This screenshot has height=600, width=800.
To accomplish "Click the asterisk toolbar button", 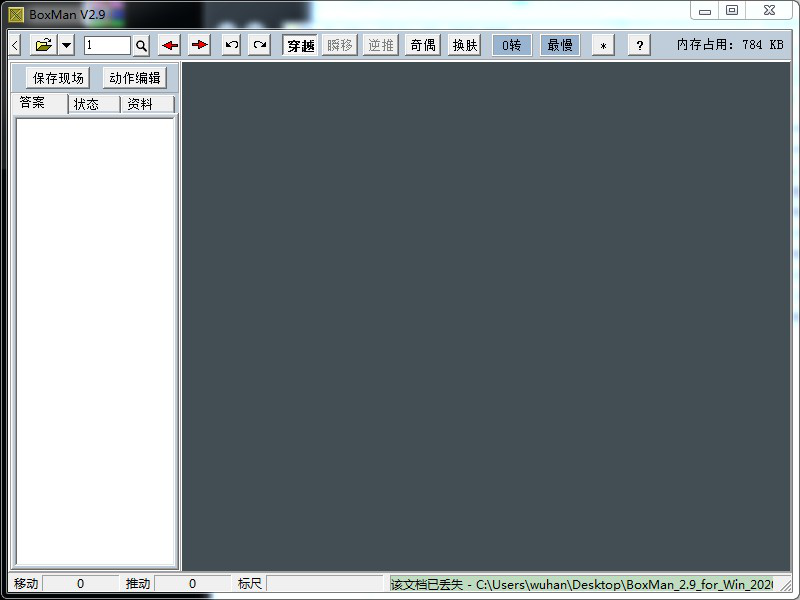I will [x=603, y=45].
